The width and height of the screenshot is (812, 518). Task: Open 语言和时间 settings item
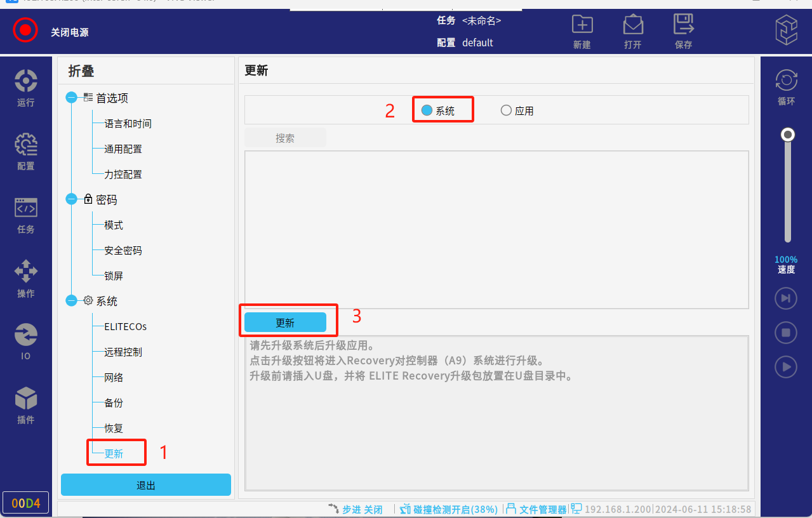(128, 124)
